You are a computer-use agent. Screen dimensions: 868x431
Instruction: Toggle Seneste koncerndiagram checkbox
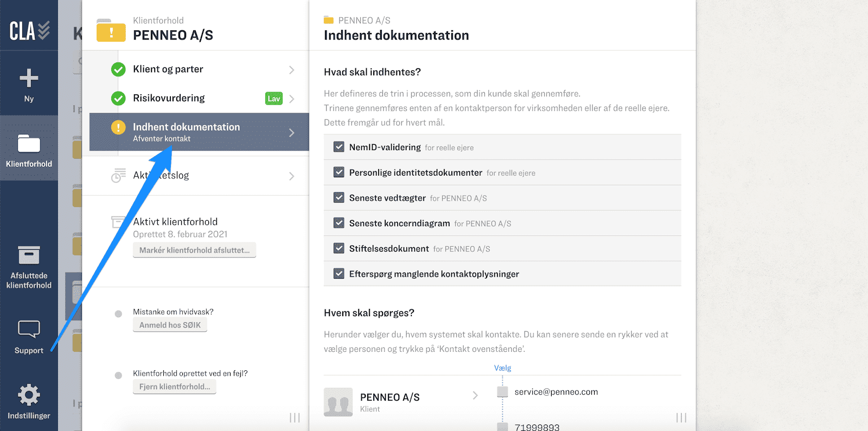[339, 223]
